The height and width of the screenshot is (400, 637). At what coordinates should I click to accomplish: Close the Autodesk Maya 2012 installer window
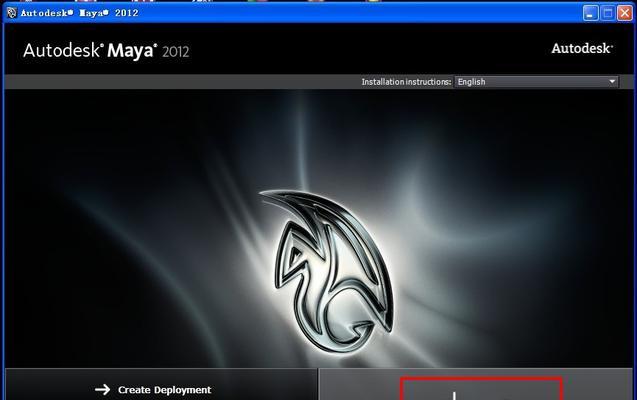[x=625, y=13]
